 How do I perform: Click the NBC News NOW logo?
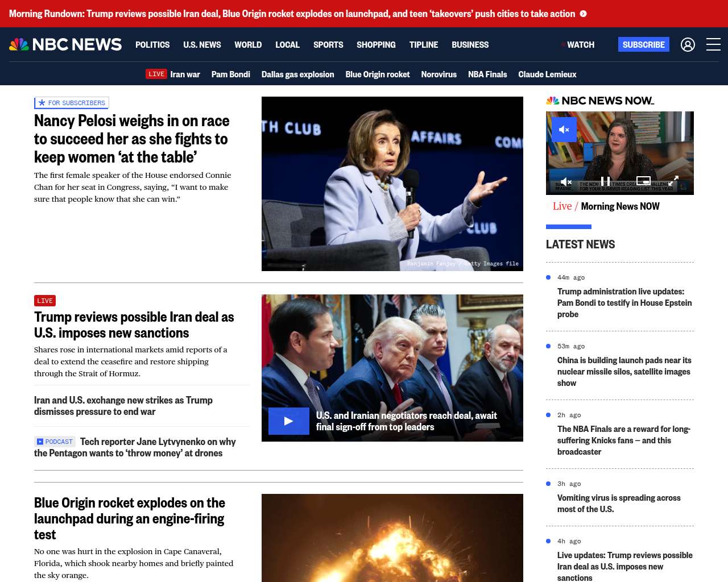tap(600, 101)
